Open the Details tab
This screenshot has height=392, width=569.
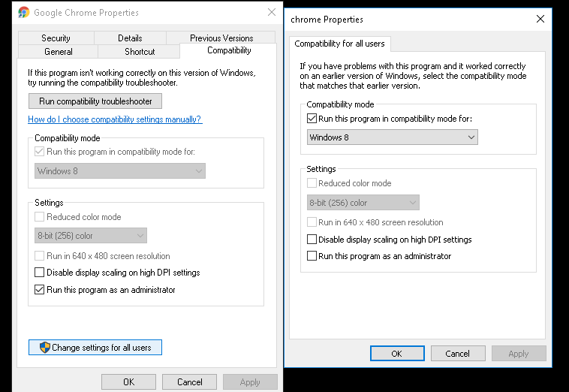[130, 38]
